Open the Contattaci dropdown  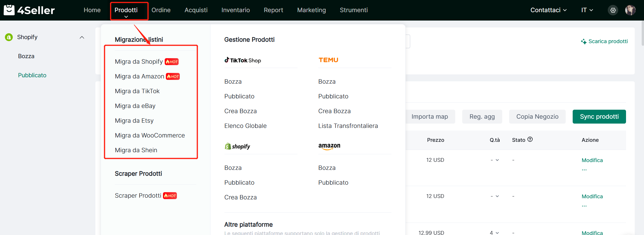(x=548, y=10)
